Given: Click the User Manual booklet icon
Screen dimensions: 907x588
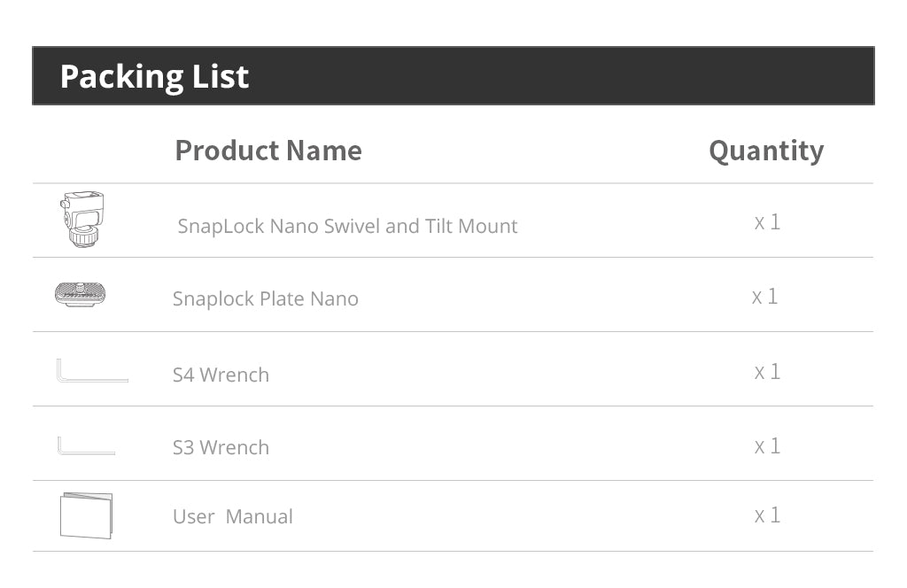Looking at the screenshot, I should click(x=86, y=515).
